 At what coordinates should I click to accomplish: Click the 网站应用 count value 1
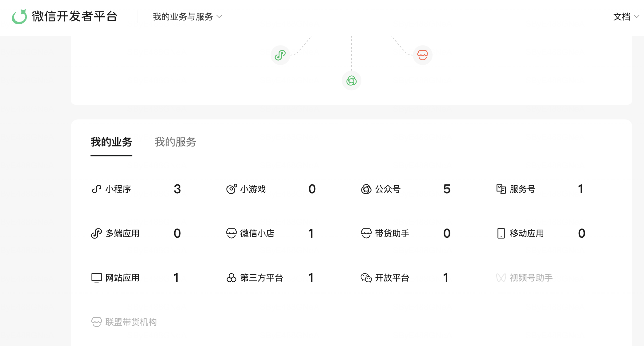click(x=176, y=278)
